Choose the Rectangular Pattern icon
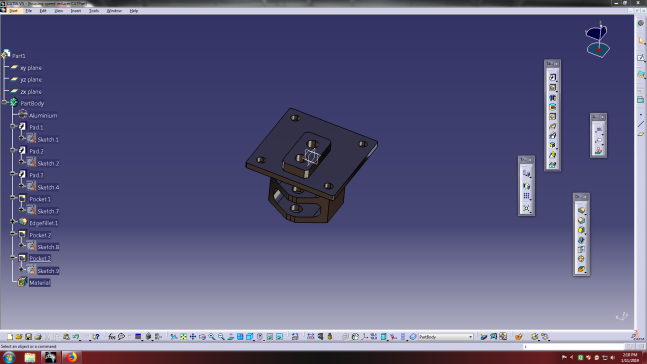The width and height of the screenshot is (647, 364). 527,196
